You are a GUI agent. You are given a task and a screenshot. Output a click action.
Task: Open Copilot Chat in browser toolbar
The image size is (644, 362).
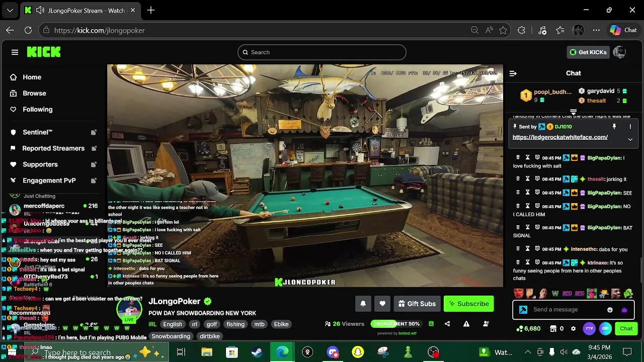pyautogui.click(x=624, y=30)
